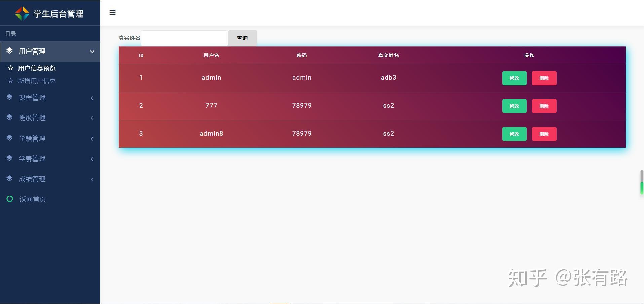Click the 用户名 column header
This screenshot has height=304, width=644.
pyautogui.click(x=212, y=55)
